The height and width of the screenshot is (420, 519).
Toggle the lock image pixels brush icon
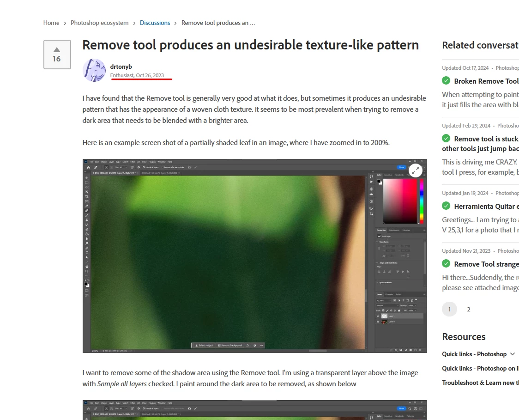click(387, 310)
